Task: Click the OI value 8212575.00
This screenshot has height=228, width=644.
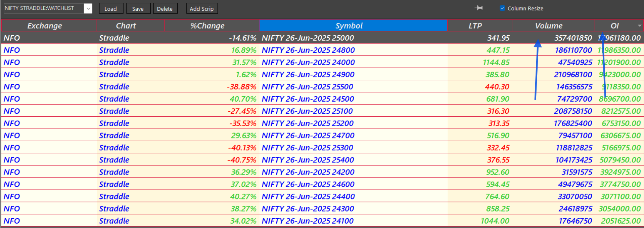Action: click(x=621, y=111)
